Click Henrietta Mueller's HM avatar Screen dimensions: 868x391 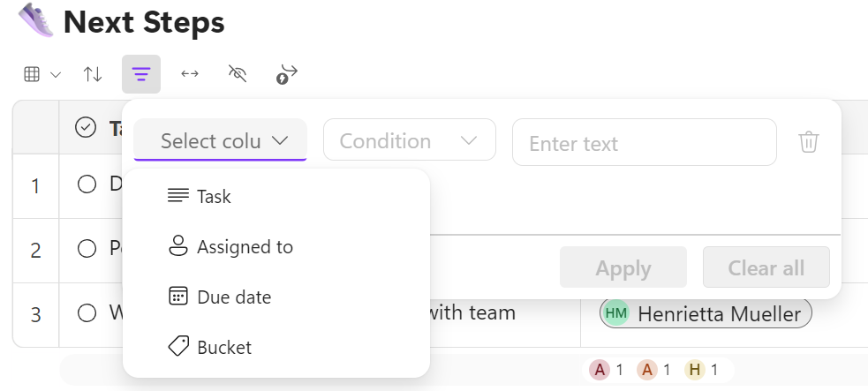616,313
